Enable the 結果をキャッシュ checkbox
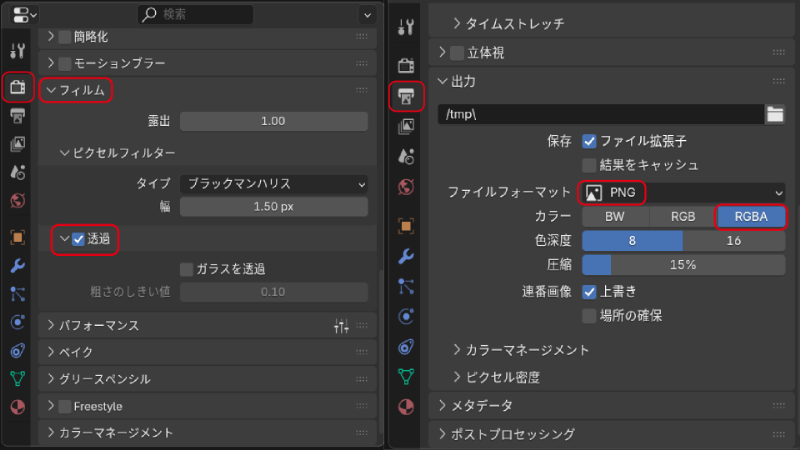Screen dimensions: 800x450 (x=589, y=165)
